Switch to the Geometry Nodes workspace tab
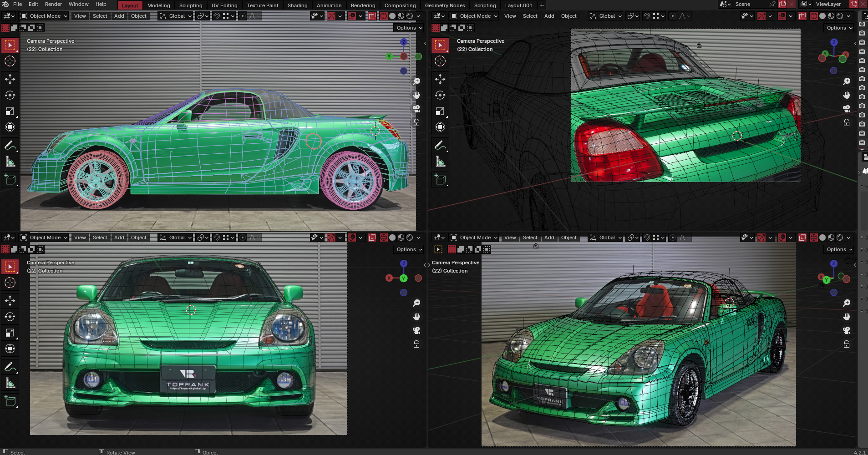The image size is (868, 455). pos(445,5)
